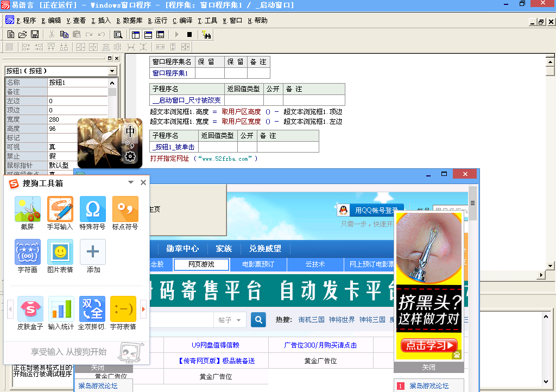Click the black Stop square in toolbar

[x=189, y=34]
